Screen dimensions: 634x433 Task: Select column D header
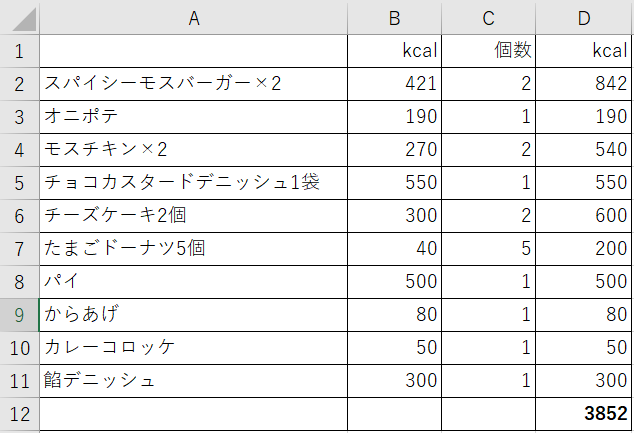[x=583, y=18]
